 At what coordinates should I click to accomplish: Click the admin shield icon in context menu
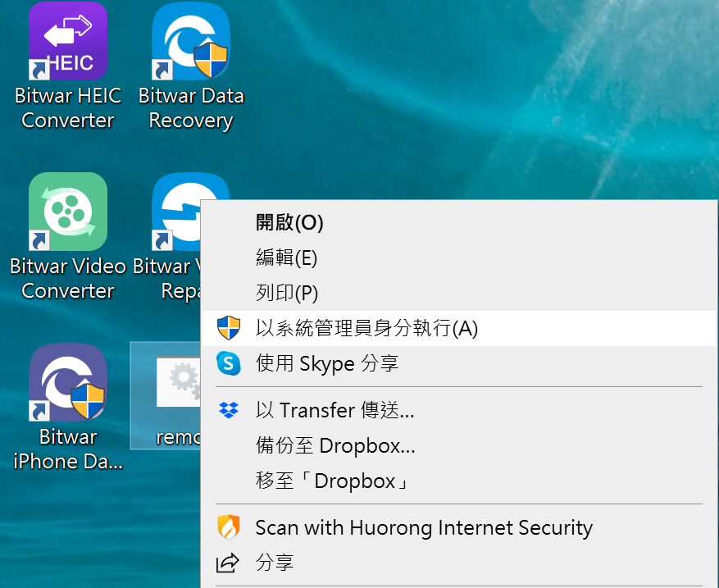pyautogui.click(x=229, y=328)
